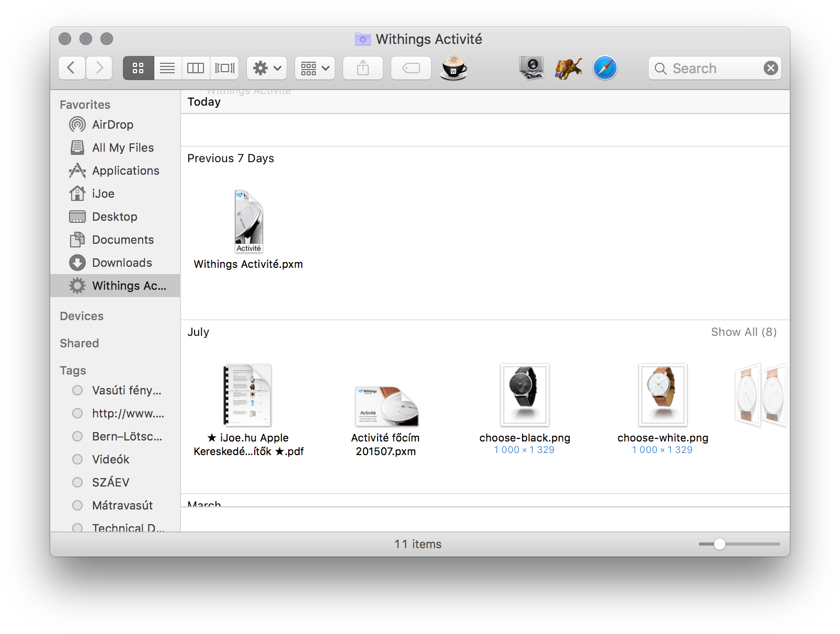Screen dimensions: 840x634
Task: Click the Devices sidebar heading
Action: 82,316
